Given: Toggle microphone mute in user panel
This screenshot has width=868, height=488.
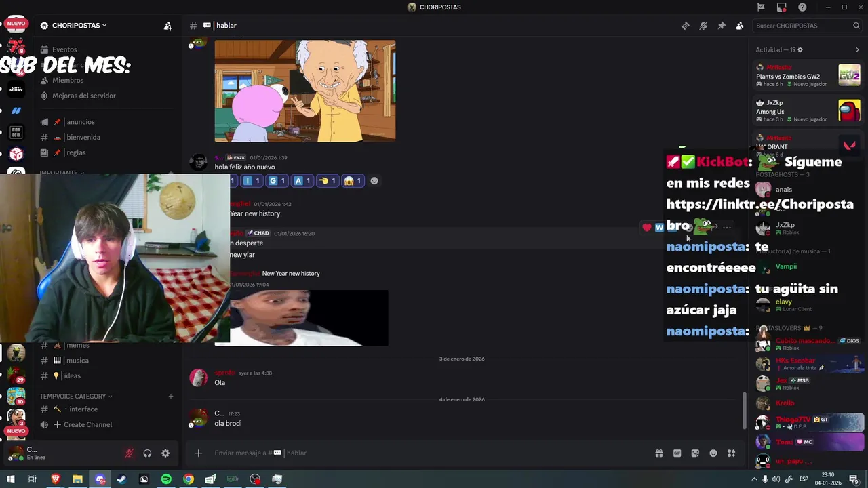Looking at the screenshot, I should point(129,453).
